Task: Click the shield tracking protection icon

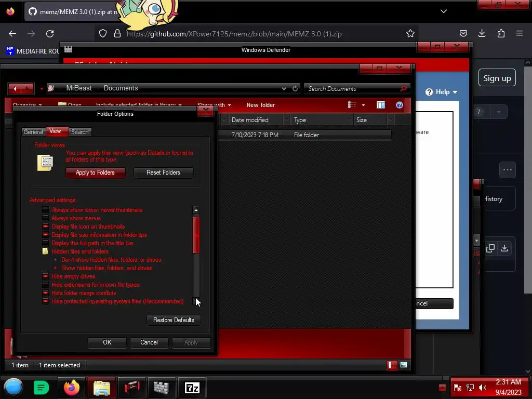Action: (x=103, y=34)
